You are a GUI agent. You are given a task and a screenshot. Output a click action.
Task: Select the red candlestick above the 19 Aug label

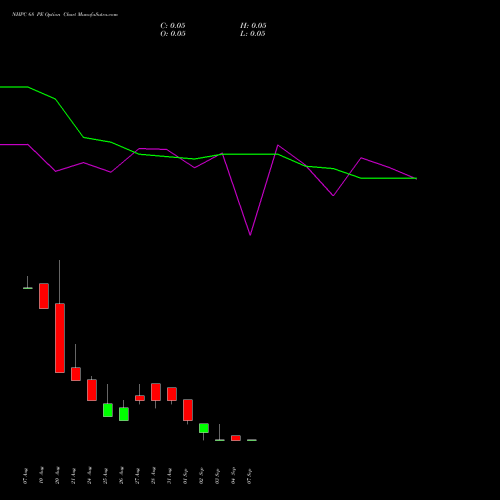click(44, 296)
